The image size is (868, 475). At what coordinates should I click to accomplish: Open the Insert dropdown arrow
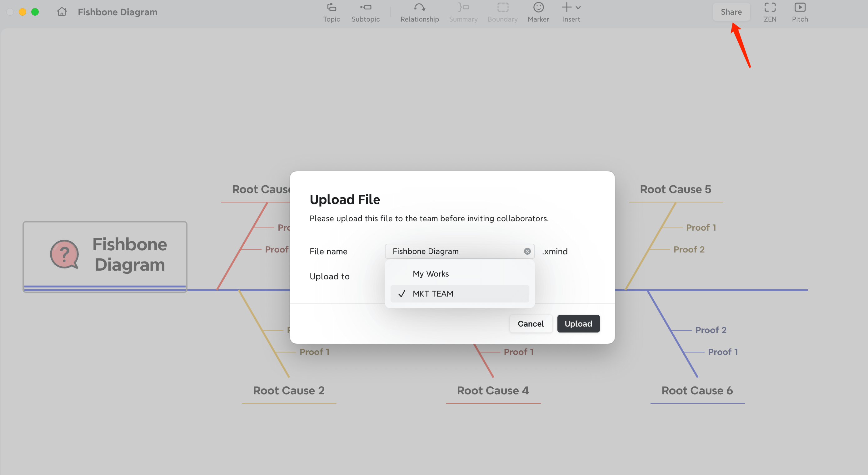tap(578, 7)
